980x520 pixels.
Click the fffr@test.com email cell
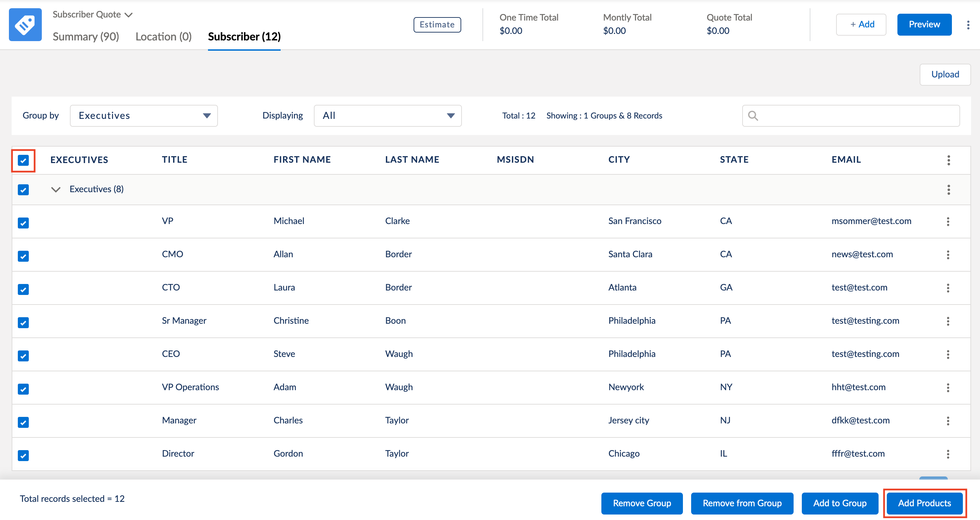click(858, 454)
